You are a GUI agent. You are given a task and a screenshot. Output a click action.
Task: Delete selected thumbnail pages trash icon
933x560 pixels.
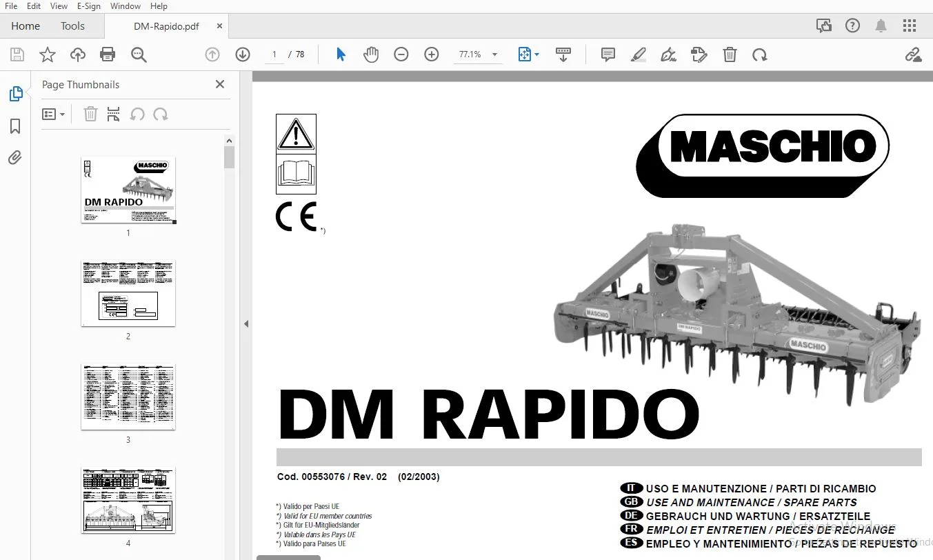[90, 114]
